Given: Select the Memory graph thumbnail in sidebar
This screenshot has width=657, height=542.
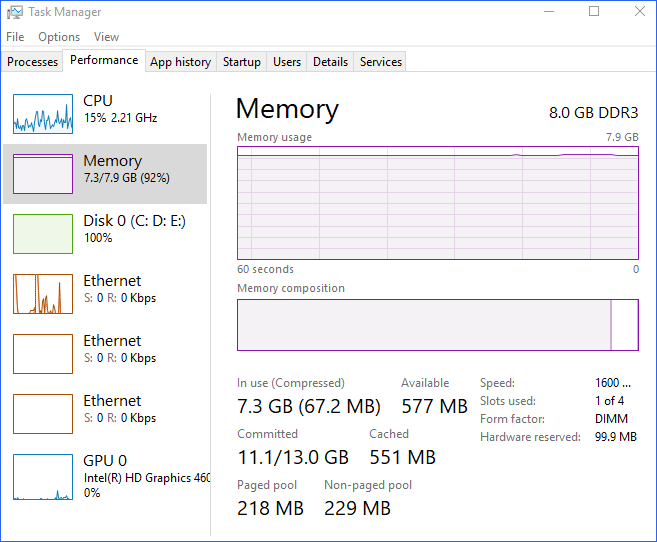Looking at the screenshot, I should [x=43, y=174].
